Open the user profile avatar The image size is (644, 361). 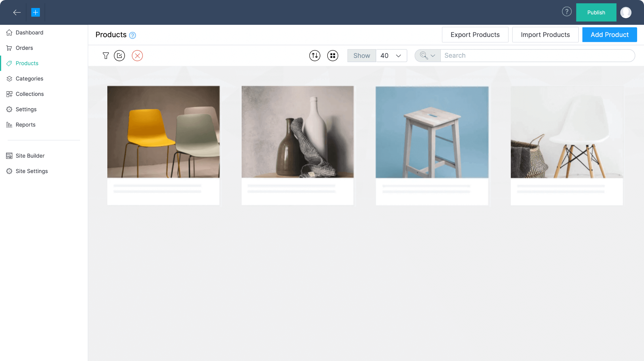tap(626, 12)
